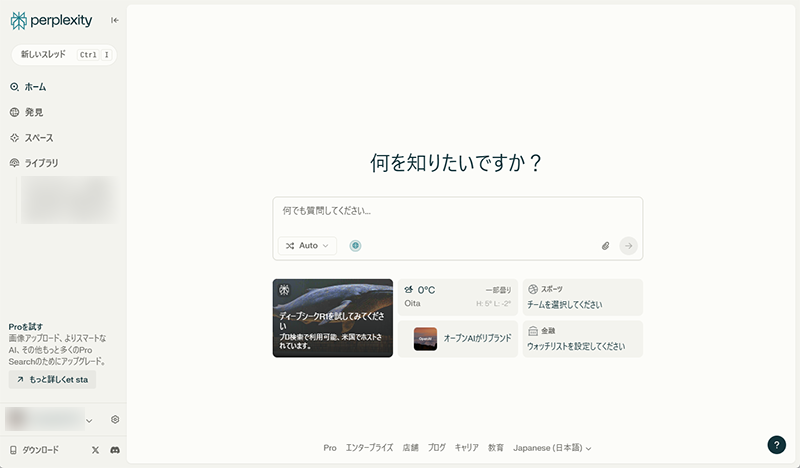Open ライブラリ (Library) page

click(x=41, y=163)
